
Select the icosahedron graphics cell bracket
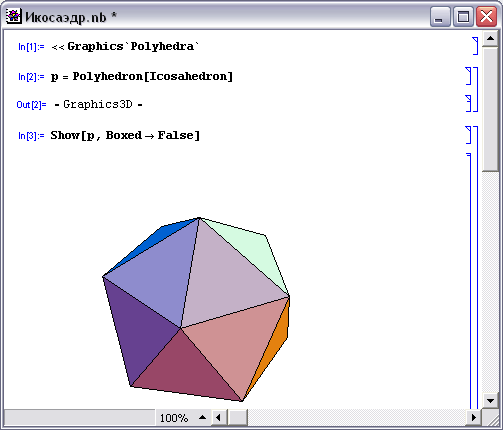tap(469, 281)
